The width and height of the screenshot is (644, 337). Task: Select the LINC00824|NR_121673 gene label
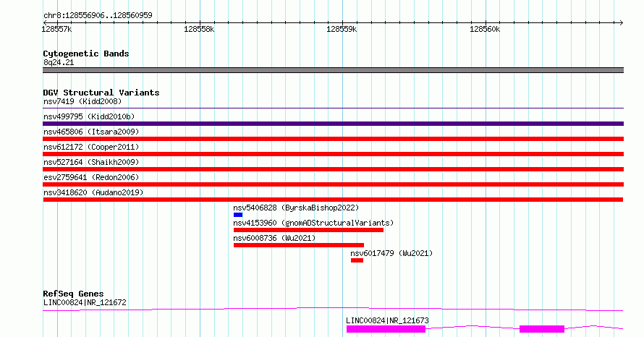point(387,320)
